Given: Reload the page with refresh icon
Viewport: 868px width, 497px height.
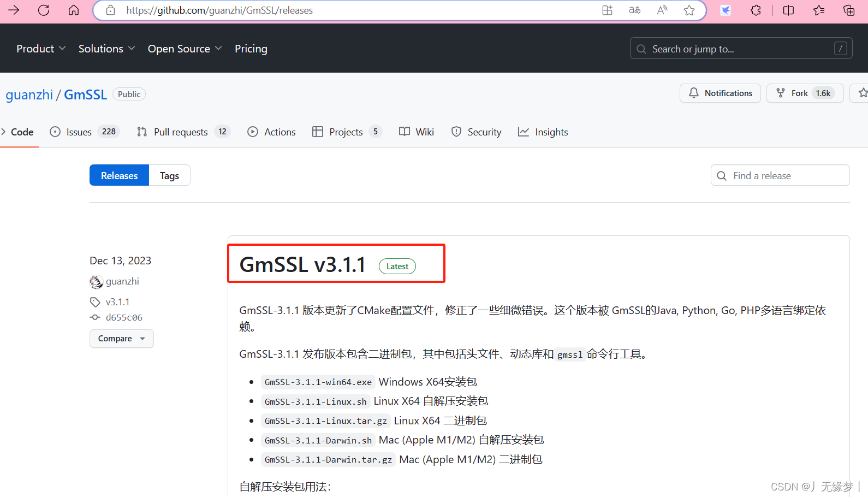Looking at the screenshot, I should 44,10.
